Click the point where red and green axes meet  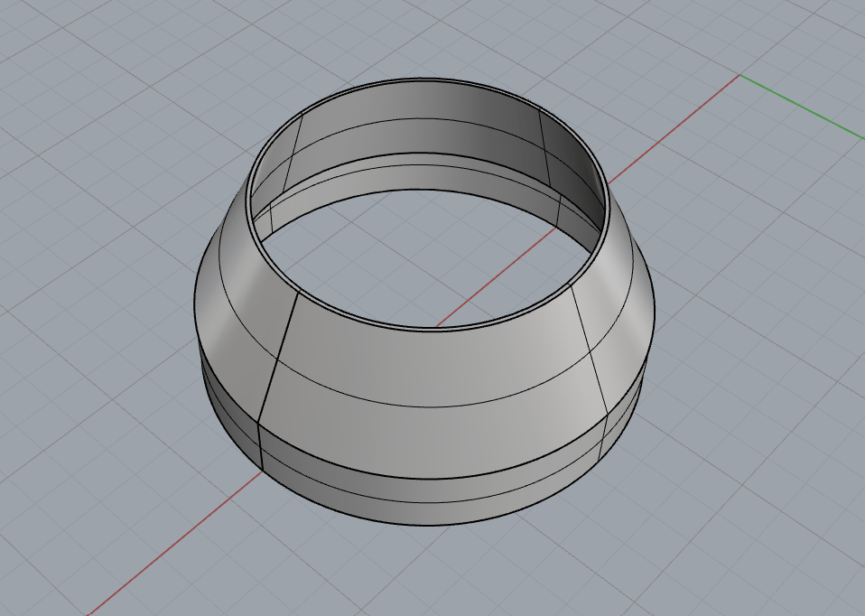tap(740, 75)
